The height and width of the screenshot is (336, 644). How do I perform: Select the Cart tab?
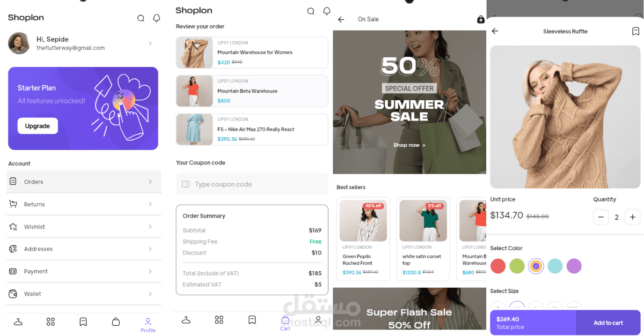[x=285, y=323]
